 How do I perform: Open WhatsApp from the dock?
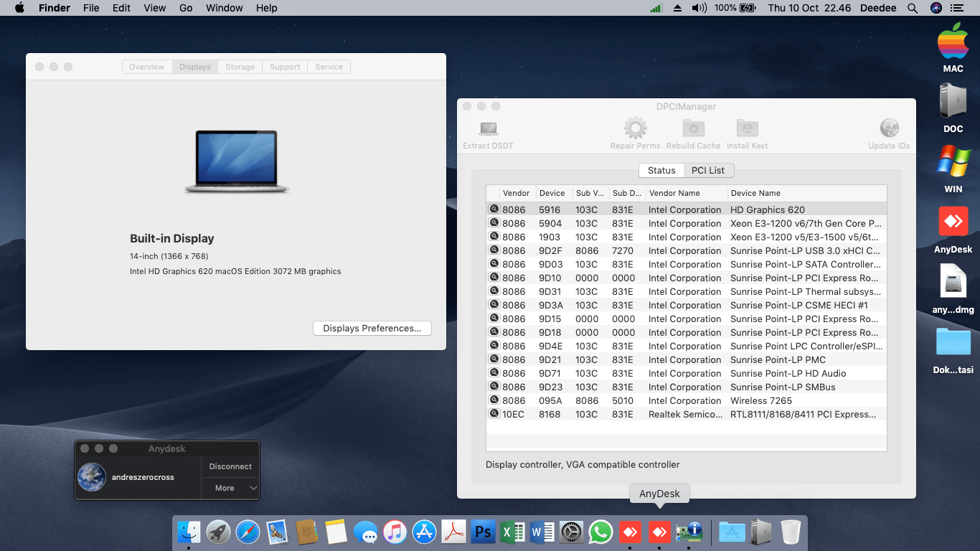pos(600,532)
